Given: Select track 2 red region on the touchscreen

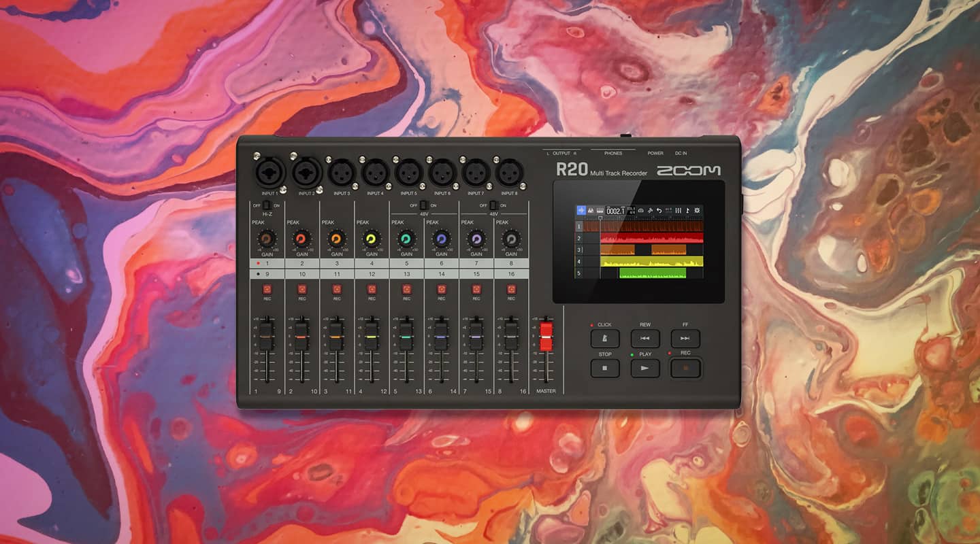Looking at the screenshot, I should tap(652, 238).
